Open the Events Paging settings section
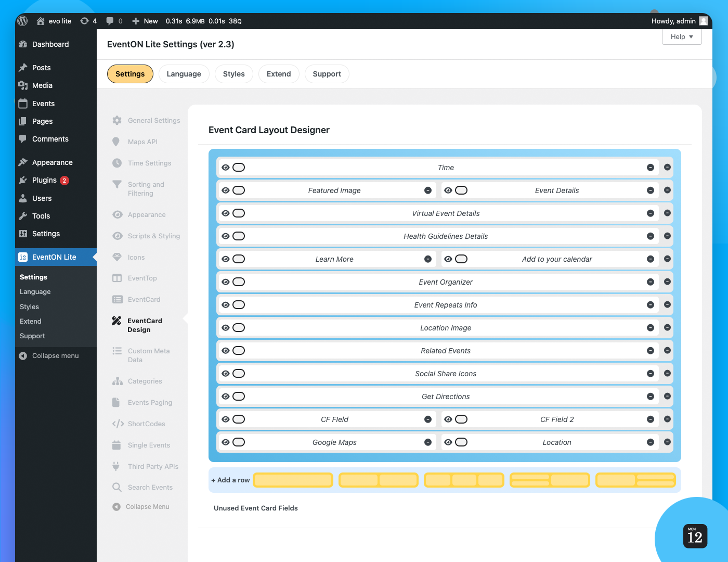 pos(150,402)
